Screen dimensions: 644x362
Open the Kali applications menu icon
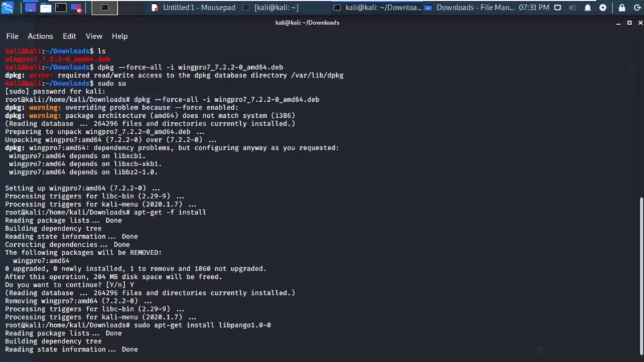7,7
